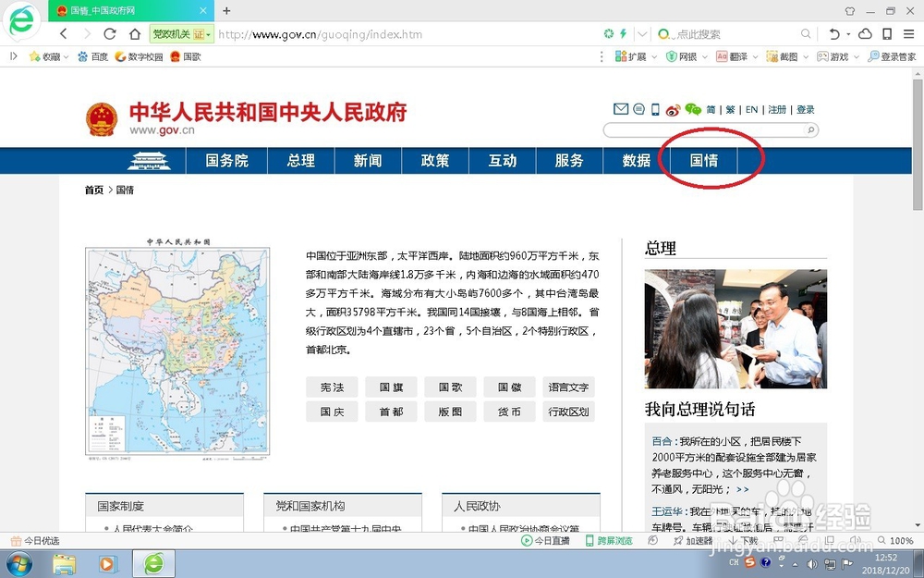The height and width of the screenshot is (578, 924).
Task: Open the 宪法 constitution button
Action: coord(332,387)
